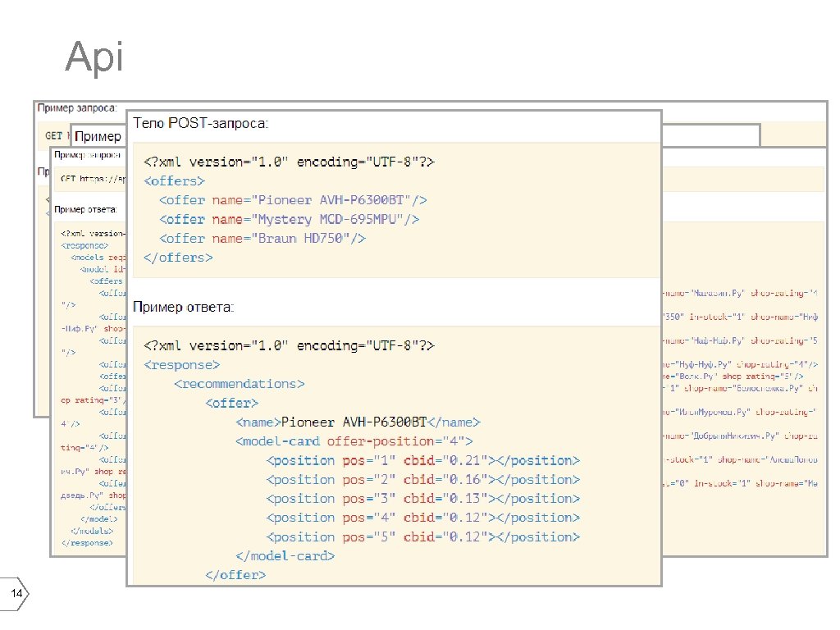Viewport: 840px width, 630px height.
Task: Click the "Api" slide title
Action: point(94,57)
